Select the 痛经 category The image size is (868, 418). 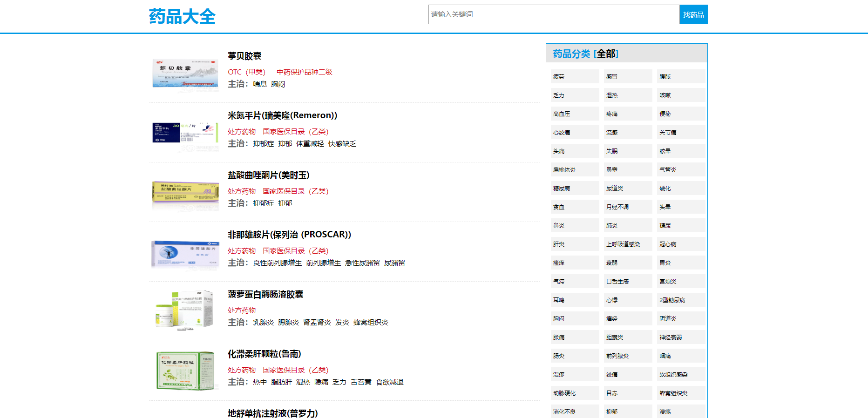(628, 319)
